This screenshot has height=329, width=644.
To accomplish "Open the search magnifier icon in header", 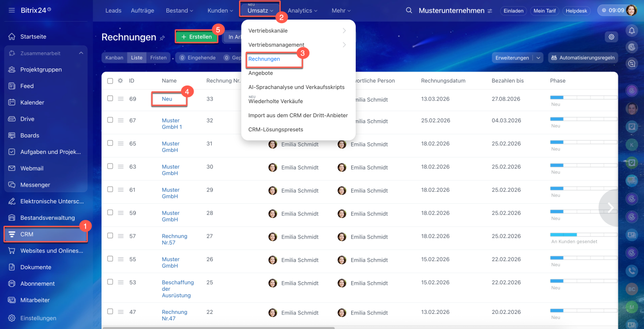I will coord(409,11).
